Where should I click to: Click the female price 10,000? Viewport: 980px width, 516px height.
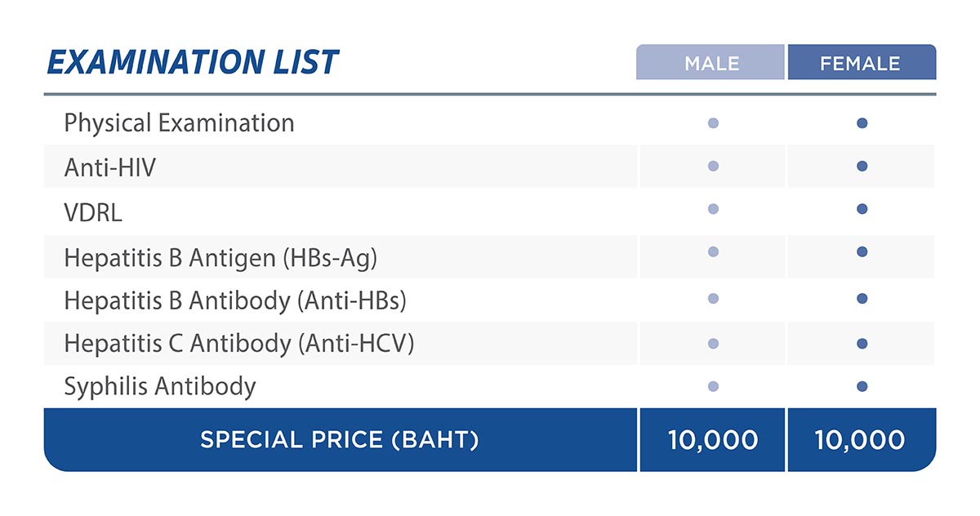coord(860,440)
